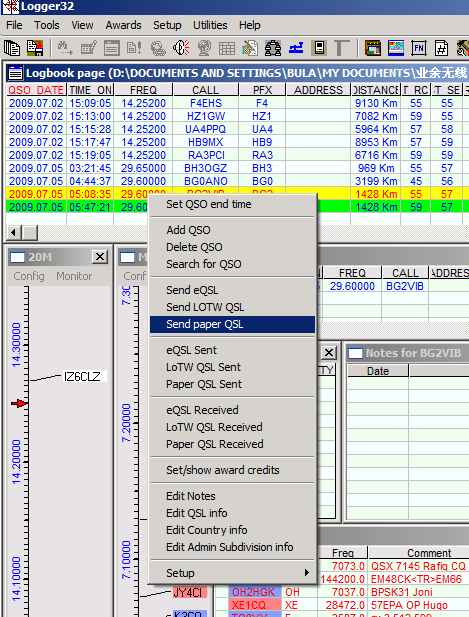
Task: Click the networked people cluster icon
Action: point(273,48)
